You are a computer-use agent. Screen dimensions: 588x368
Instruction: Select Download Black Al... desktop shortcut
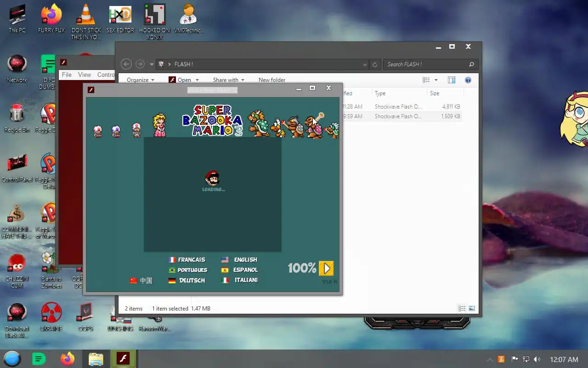tap(17, 320)
